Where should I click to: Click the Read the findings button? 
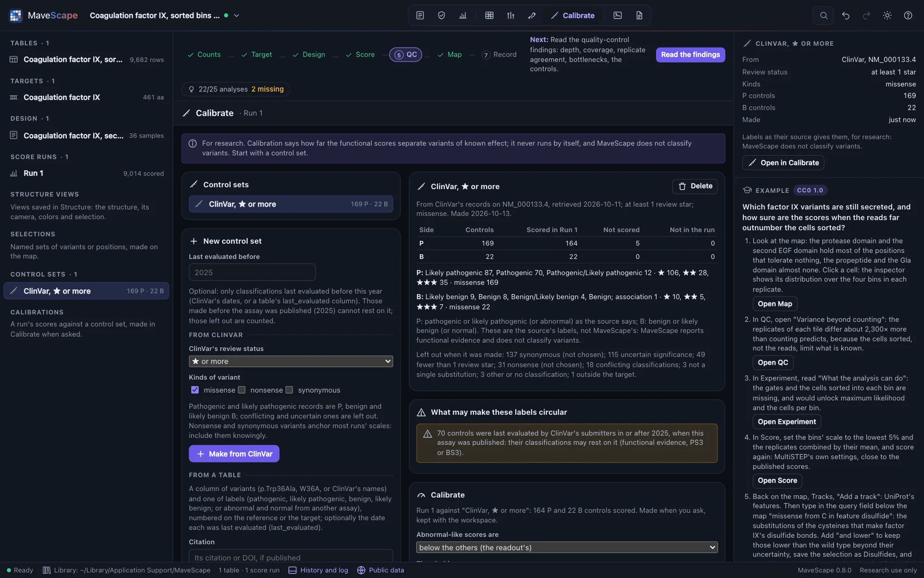(690, 55)
